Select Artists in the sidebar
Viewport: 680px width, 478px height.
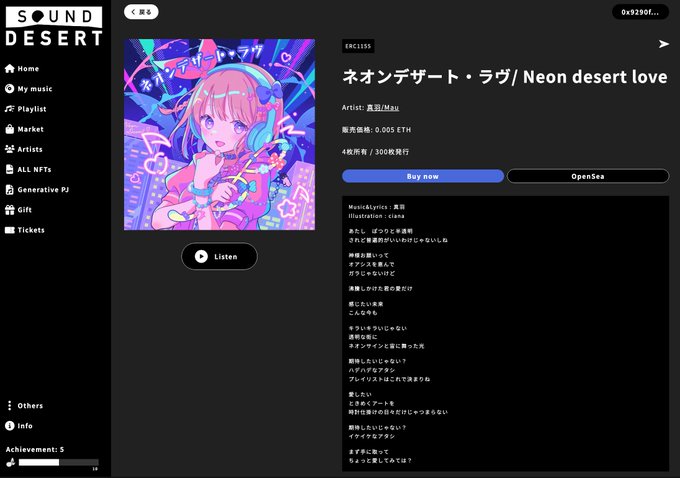(24, 149)
